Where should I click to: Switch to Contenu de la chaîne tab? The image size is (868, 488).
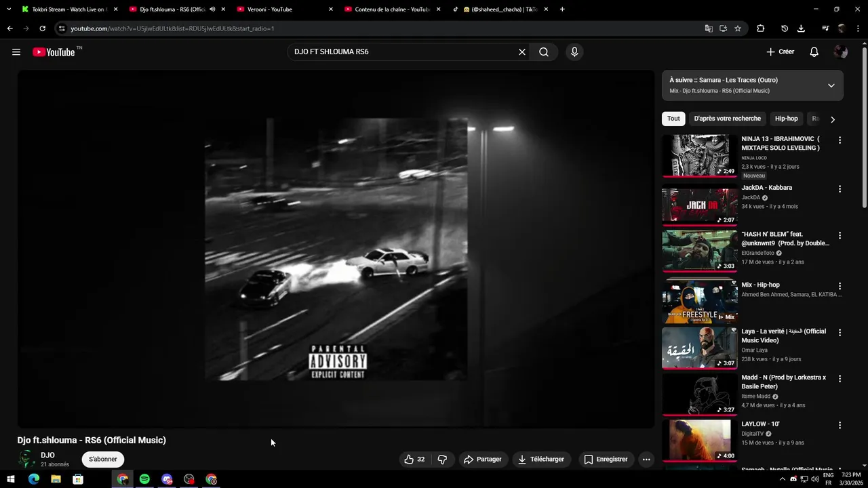[x=392, y=9]
